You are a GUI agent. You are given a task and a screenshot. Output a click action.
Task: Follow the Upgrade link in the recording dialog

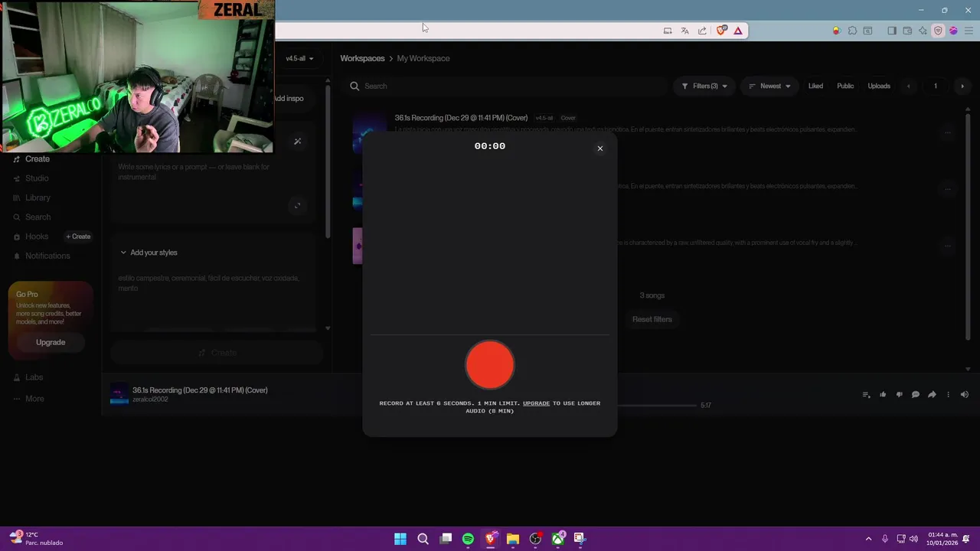pos(536,403)
